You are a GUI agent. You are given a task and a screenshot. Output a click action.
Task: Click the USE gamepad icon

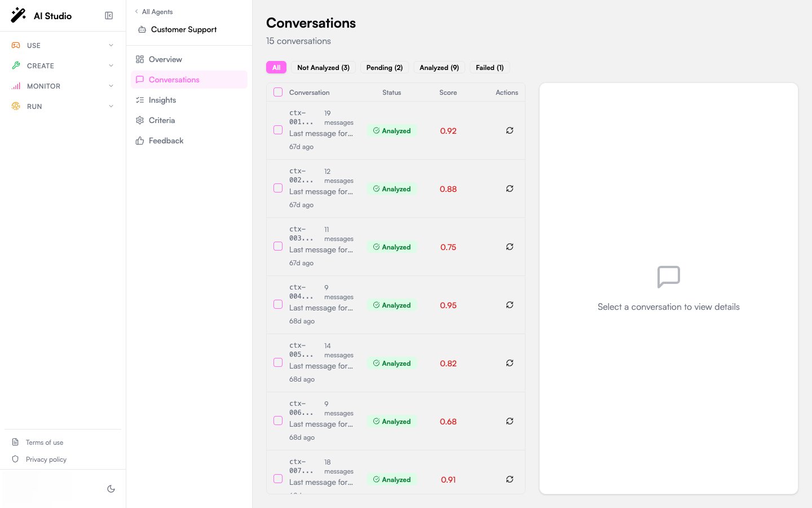click(x=16, y=45)
